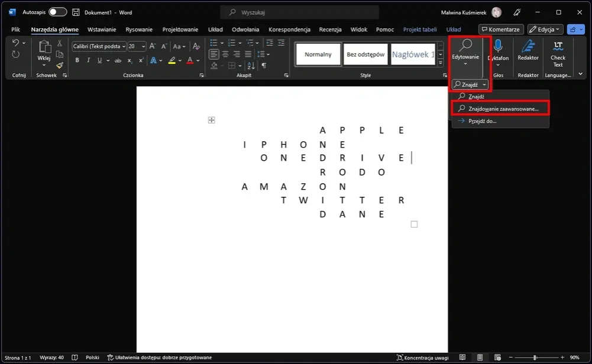
Task: Increase paragraph indent
Action: coord(281,43)
